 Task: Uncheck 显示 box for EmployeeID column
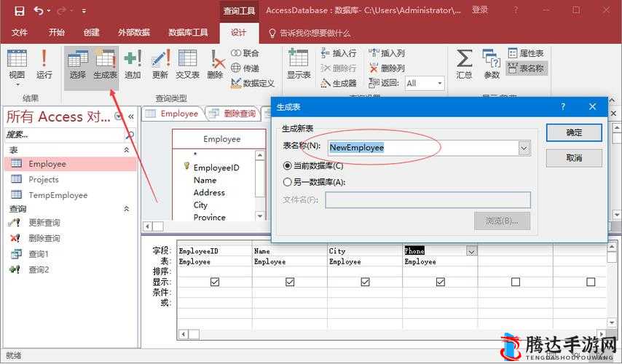(x=215, y=282)
